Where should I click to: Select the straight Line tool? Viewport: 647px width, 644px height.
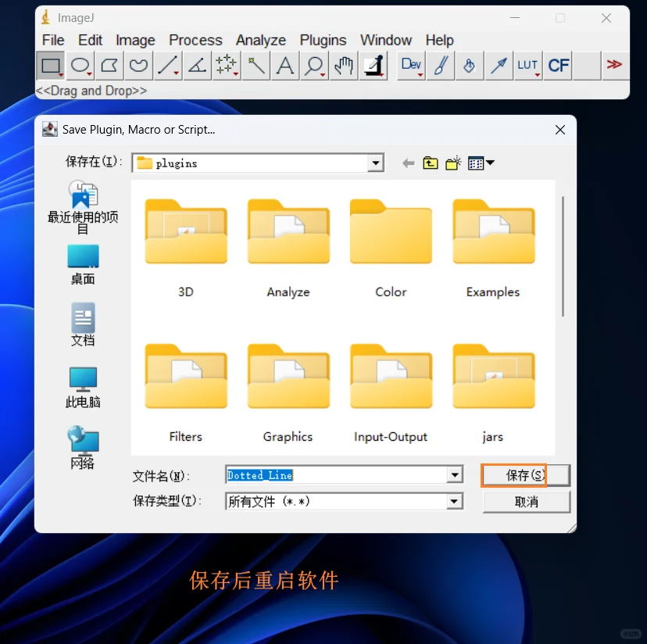point(167,66)
